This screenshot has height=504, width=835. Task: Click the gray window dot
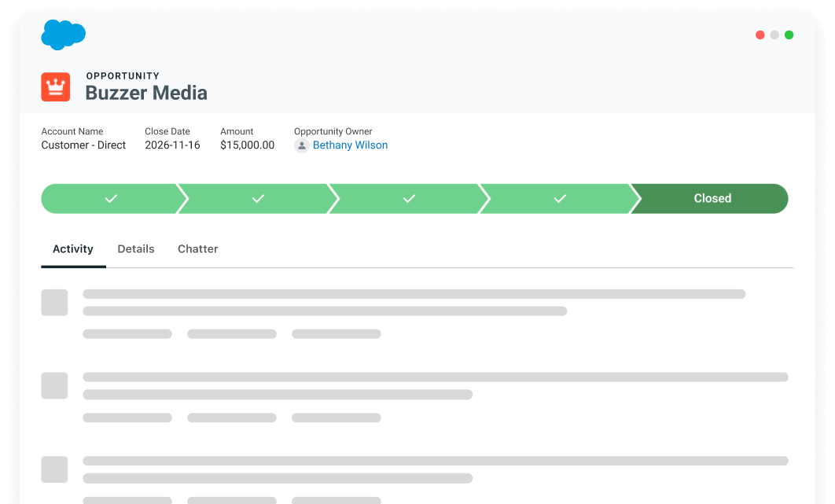pos(774,35)
